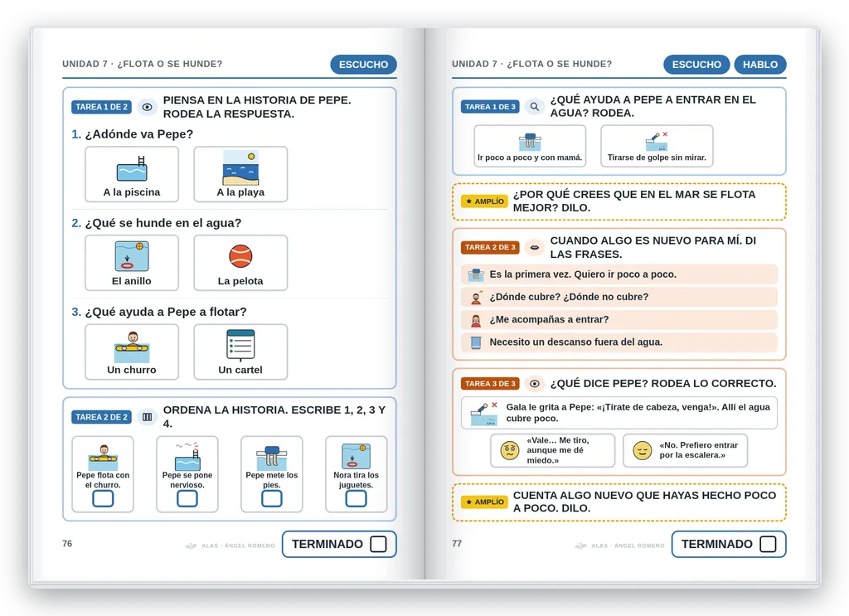The width and height of the screenshot is (849, 616).
Task: Click the worried face next to 'Vale… Me tiro'
Action: pyautogui.click(x=510, y=450)
